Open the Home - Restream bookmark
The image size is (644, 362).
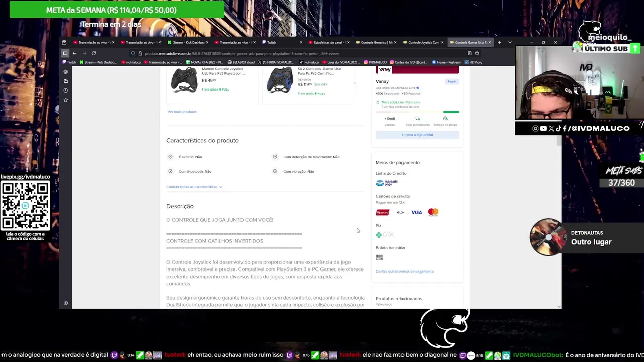pyautogui.click(x=447, y=62)
